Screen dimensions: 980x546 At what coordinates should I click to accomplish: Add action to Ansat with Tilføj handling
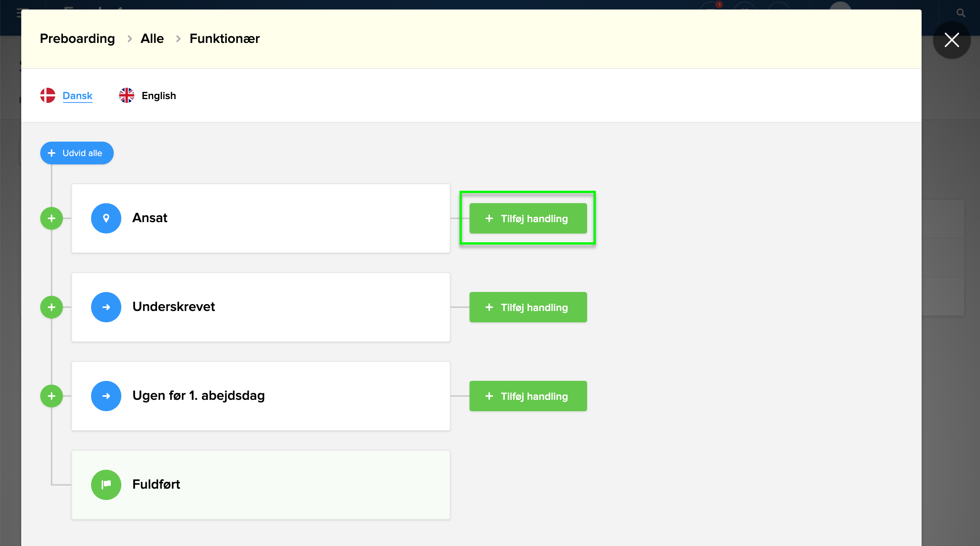coord(528,218)
